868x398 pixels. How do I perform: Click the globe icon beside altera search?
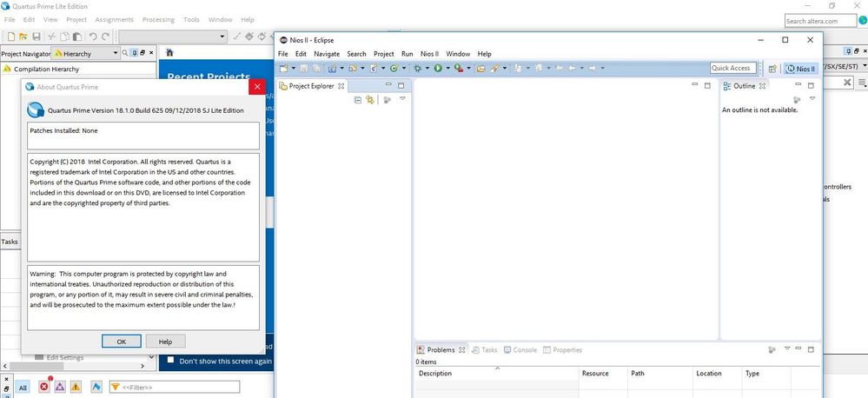(x=863, y=20)
